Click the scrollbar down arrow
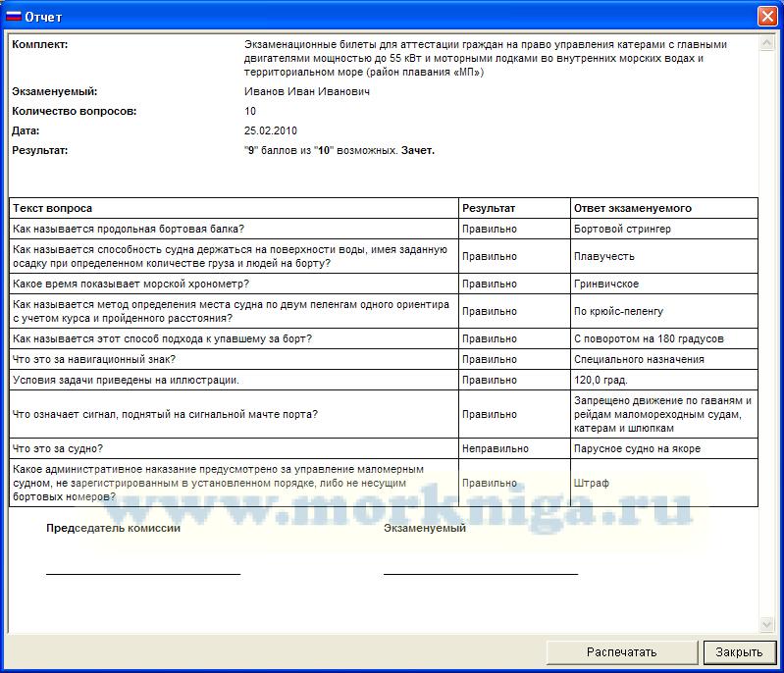This screenshot has height=673, width=784. point(767,624)
